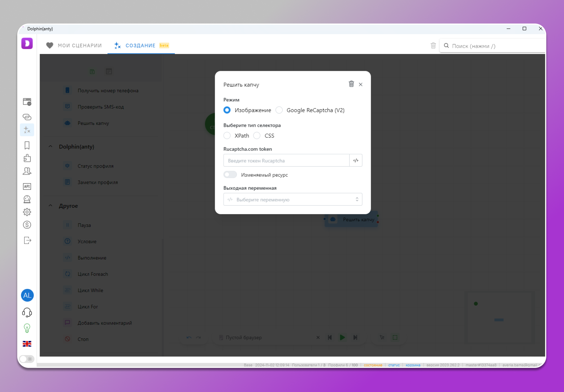The image size is (564, 392).
Task: Click the subscription dollar icon
Action: (x=27, y=225)
